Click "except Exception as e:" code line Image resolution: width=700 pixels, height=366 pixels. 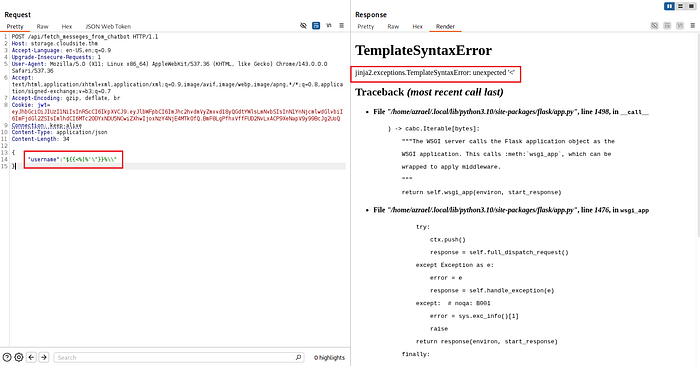(x=455, y=265)
